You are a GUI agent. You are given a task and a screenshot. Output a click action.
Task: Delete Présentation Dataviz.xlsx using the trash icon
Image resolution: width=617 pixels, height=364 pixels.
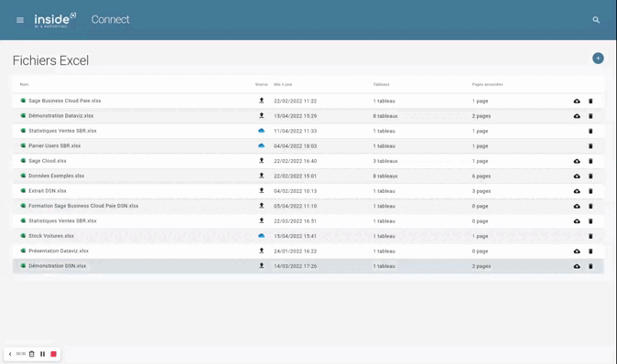590,252
